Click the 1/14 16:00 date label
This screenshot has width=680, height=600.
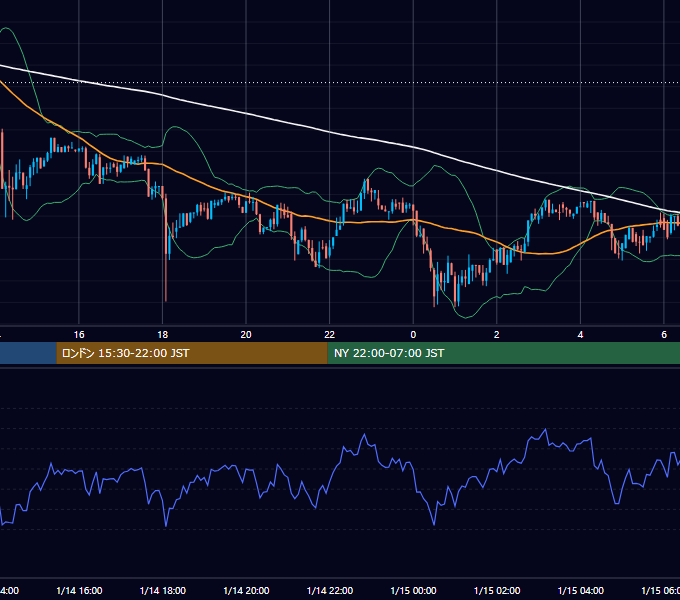pos(79,590)
